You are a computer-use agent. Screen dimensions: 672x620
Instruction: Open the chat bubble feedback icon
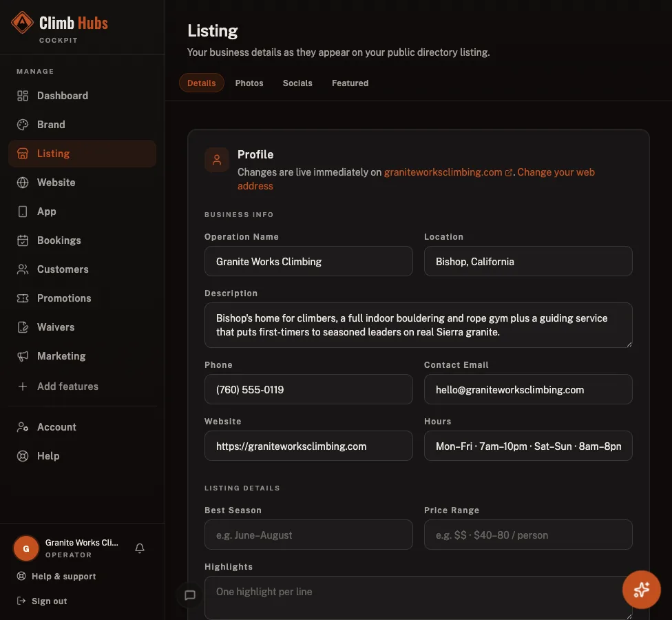[x=190, y=595]
